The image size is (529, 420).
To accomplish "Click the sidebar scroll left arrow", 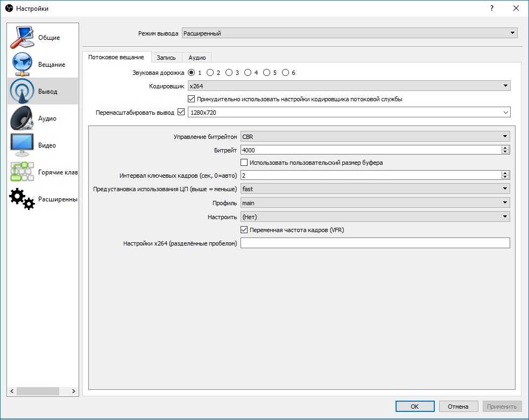I will tap(12, 391).
